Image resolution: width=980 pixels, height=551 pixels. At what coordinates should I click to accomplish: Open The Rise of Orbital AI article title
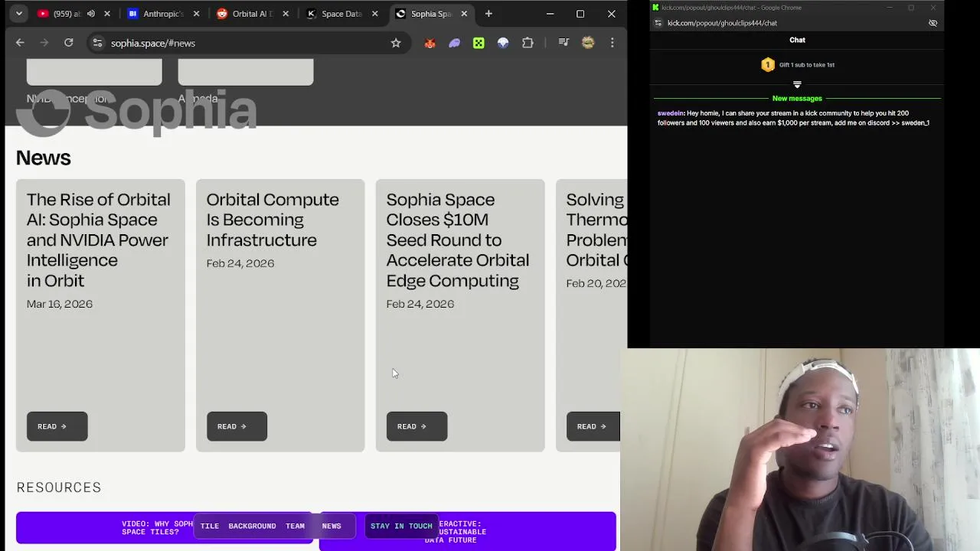tap(99, 240)
